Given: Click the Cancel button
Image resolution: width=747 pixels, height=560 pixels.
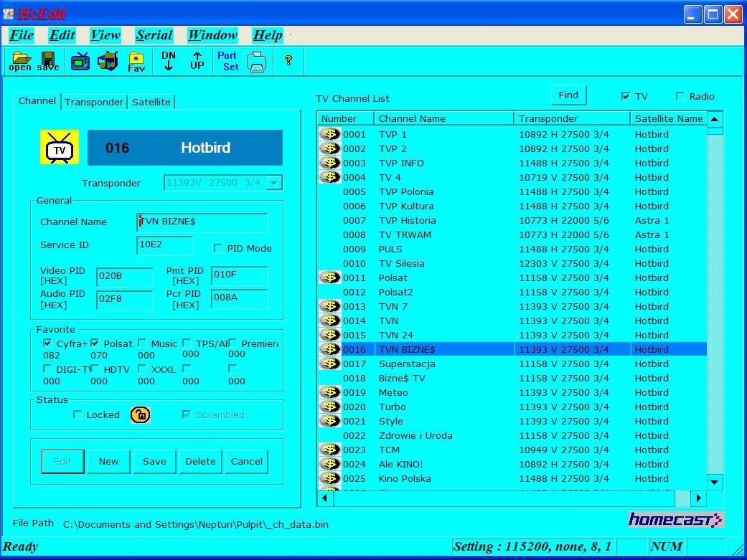Looking at the screenshot, I should pos(247,462).
